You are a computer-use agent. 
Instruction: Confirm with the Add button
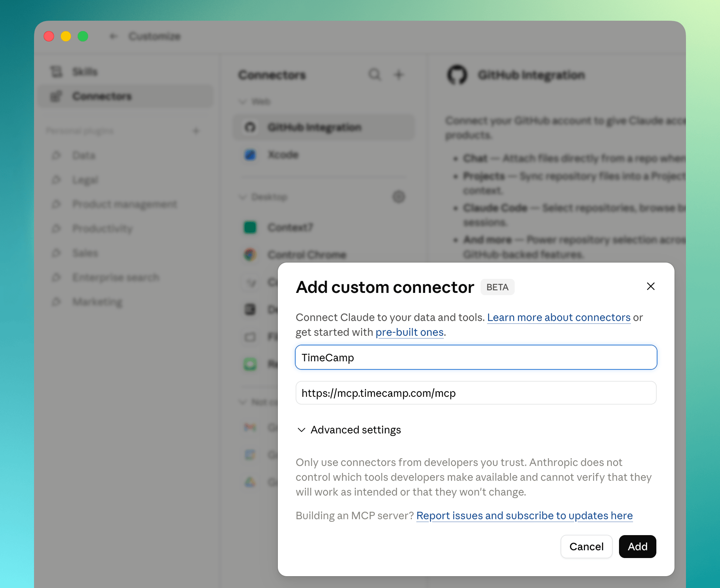637,547
